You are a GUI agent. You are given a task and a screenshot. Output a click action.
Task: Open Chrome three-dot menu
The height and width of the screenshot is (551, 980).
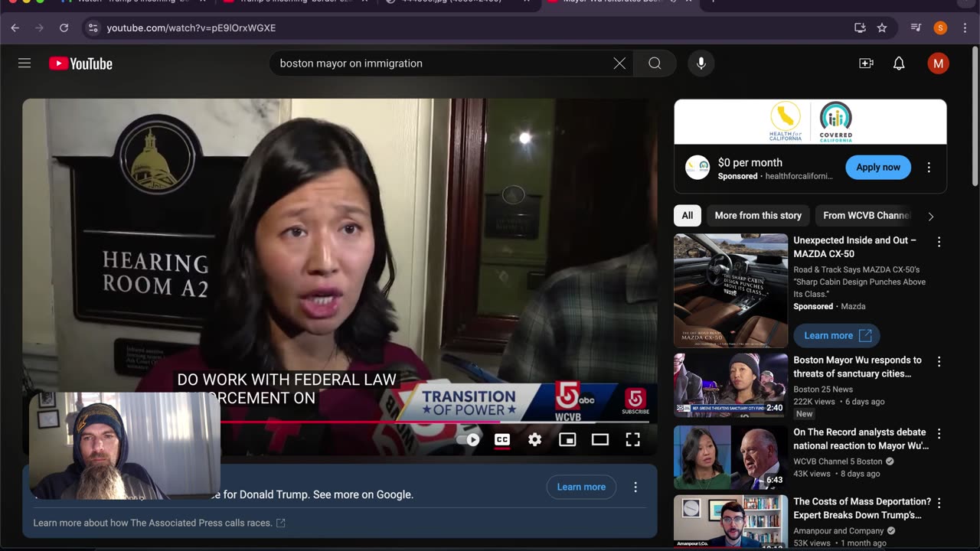965,28
